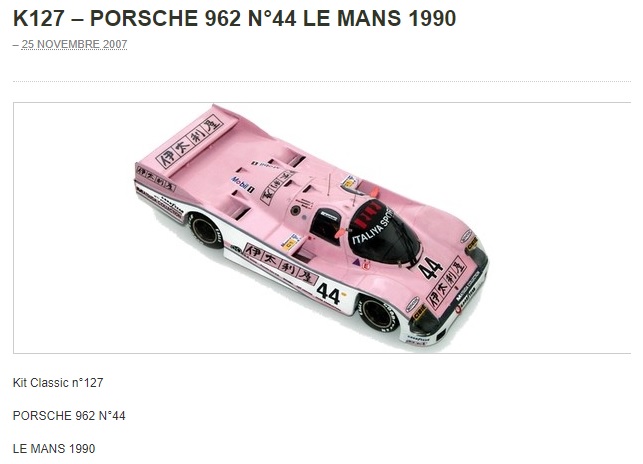Click the Japanese characters on engine cover
Image resolution: width=643 pixels, height=464 pixels.
(x=278, y=188)
